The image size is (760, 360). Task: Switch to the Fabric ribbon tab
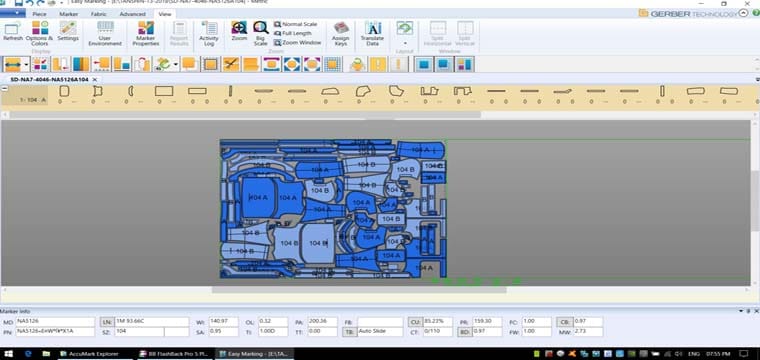[98, 14]
